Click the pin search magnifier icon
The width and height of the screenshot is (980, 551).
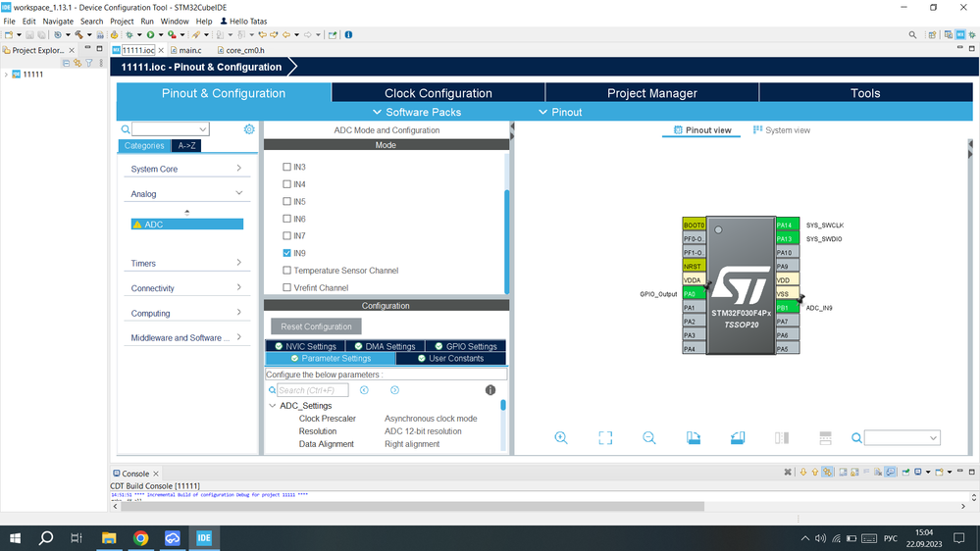[856, 438]
